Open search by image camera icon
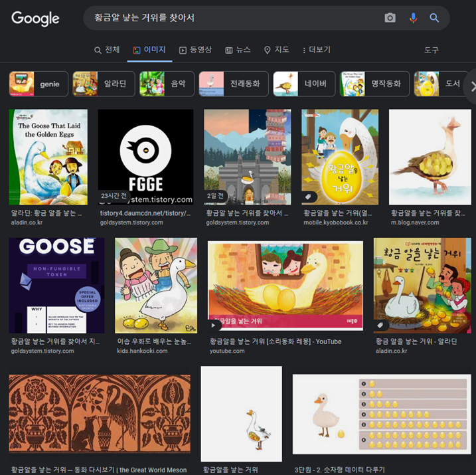 [390, 18]
